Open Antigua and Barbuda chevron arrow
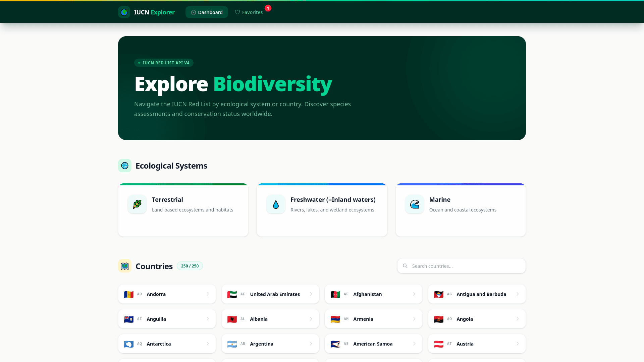 518,294
